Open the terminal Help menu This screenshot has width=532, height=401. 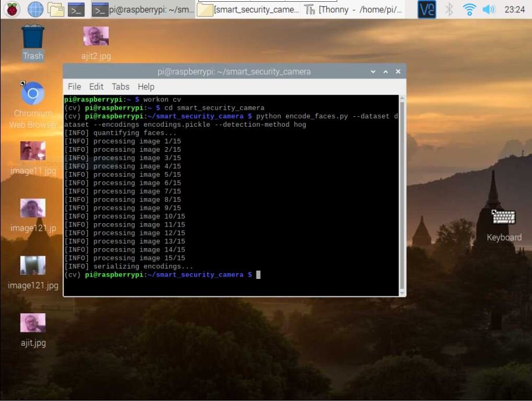click(x=146, y=87)
